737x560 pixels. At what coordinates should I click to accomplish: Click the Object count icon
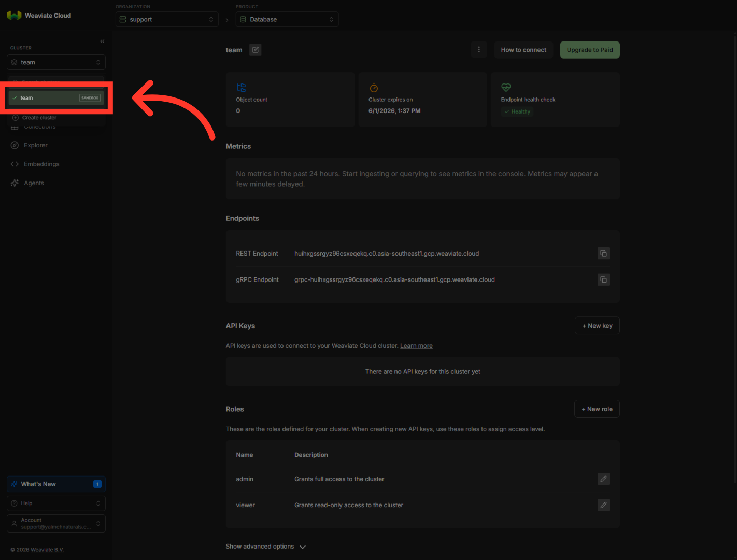(241, 88)
